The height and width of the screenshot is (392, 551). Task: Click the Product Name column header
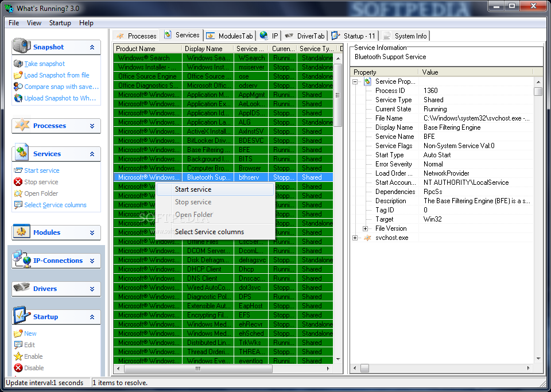pyautogui.click(x=148, y=48)
